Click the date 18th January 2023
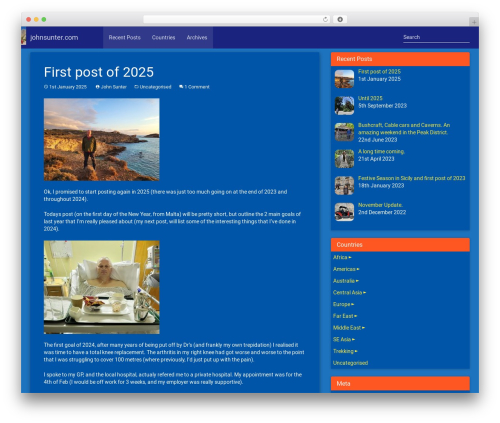 [x=381, y=186]
